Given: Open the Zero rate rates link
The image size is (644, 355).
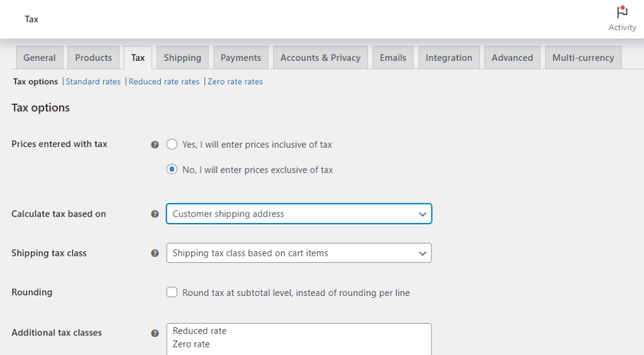Looking at the screenshot, I should click(235, 82).
